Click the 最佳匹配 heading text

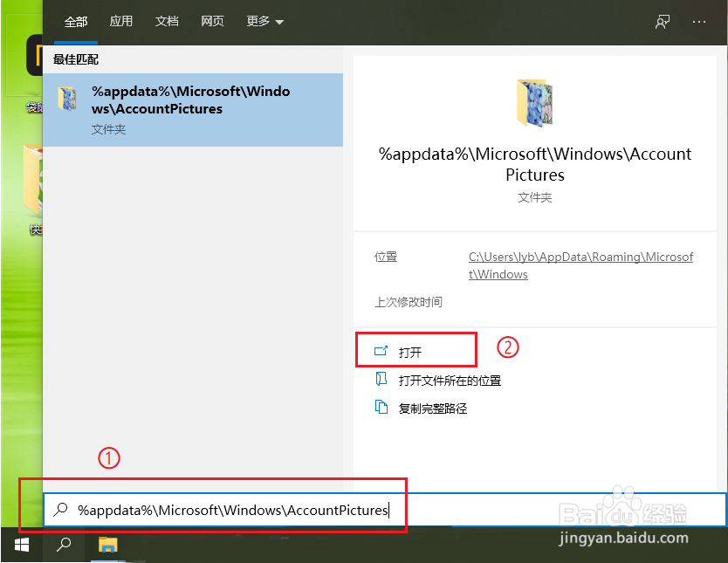point(76,59)
